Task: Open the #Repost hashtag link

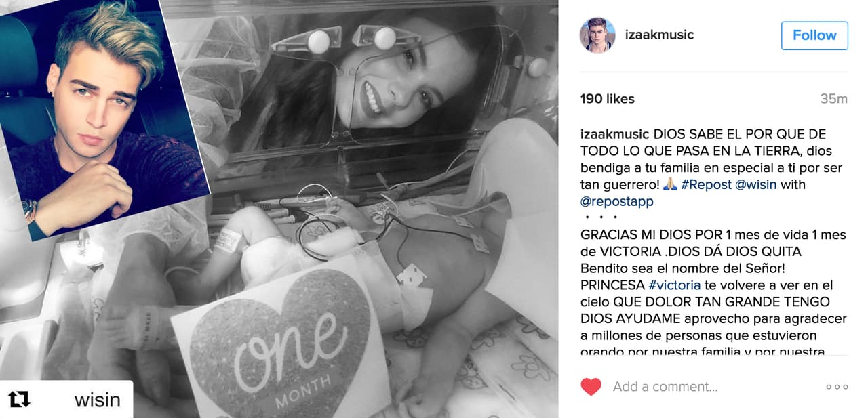Action: coord(705,184)
